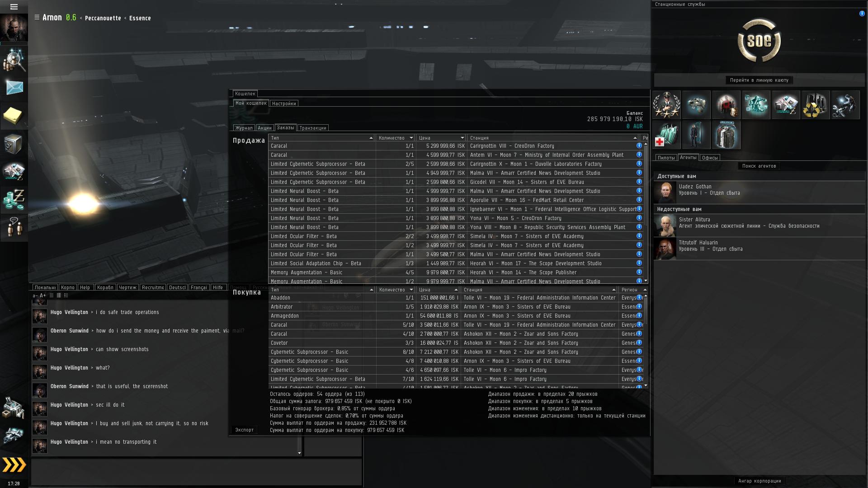The width and height of the screenshot is (868, 488).
Task: Switch to the Пилоты station tab
Action: click(666, 158)
